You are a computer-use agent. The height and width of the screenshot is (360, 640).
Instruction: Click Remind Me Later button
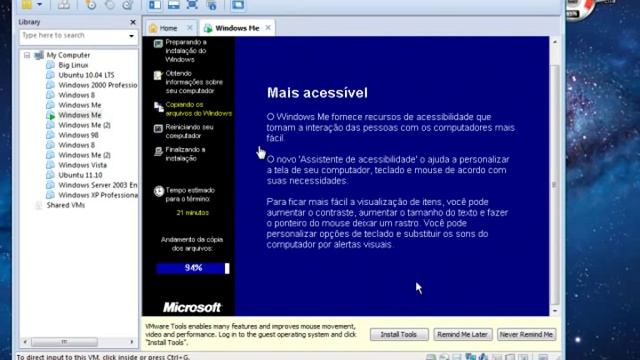[x=462, y=334]
